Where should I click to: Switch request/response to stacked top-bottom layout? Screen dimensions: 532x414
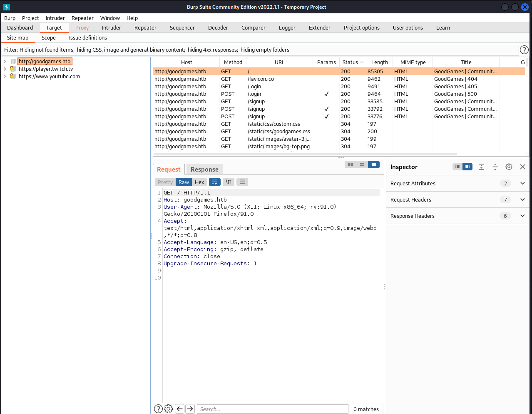[362, 165]
